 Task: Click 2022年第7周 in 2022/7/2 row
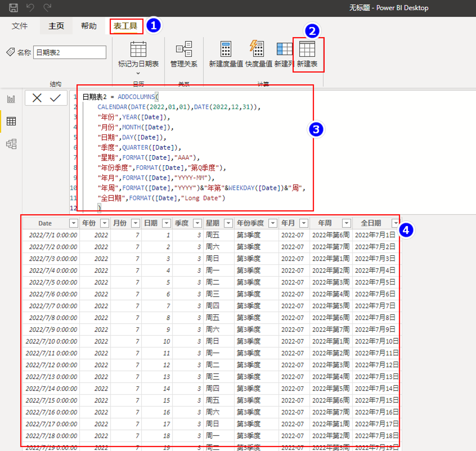point(331,247)
